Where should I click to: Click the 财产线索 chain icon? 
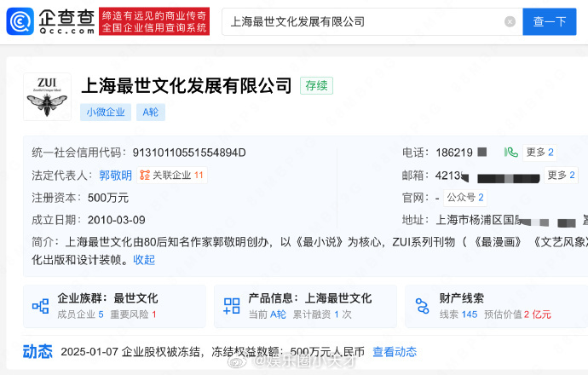coord(422,306)
